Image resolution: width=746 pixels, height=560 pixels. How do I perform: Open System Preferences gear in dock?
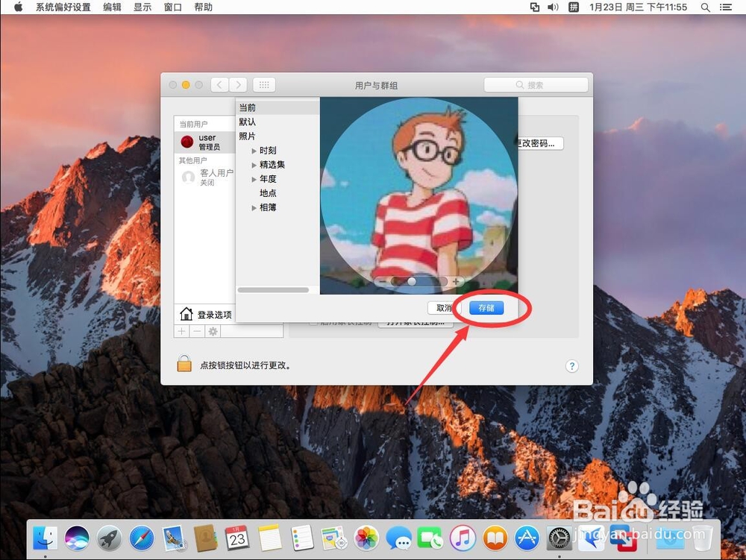[x=559, y=538]
